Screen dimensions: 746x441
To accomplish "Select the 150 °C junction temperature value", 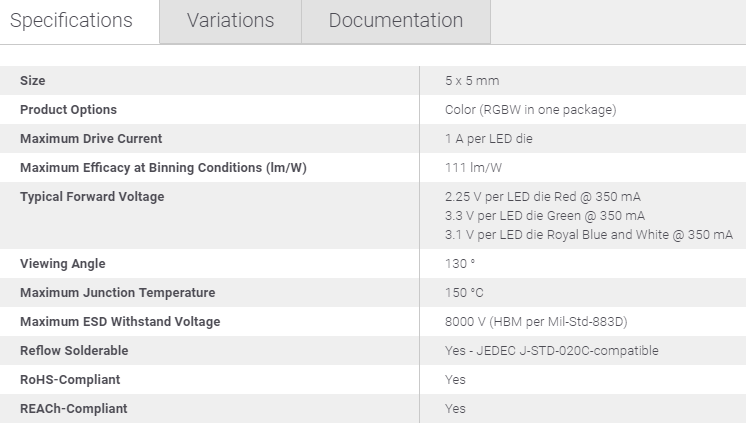I will pos(464,293).
